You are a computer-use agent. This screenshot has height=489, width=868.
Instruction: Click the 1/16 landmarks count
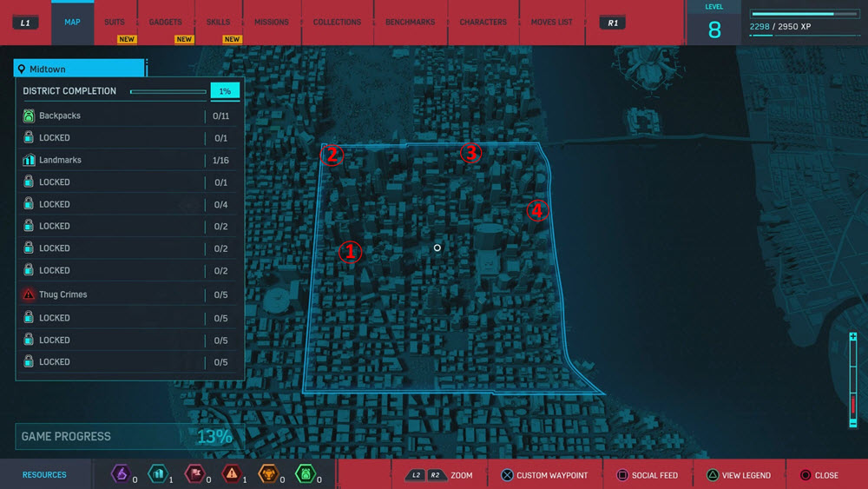pyautogui.click(x=220, y=160)
